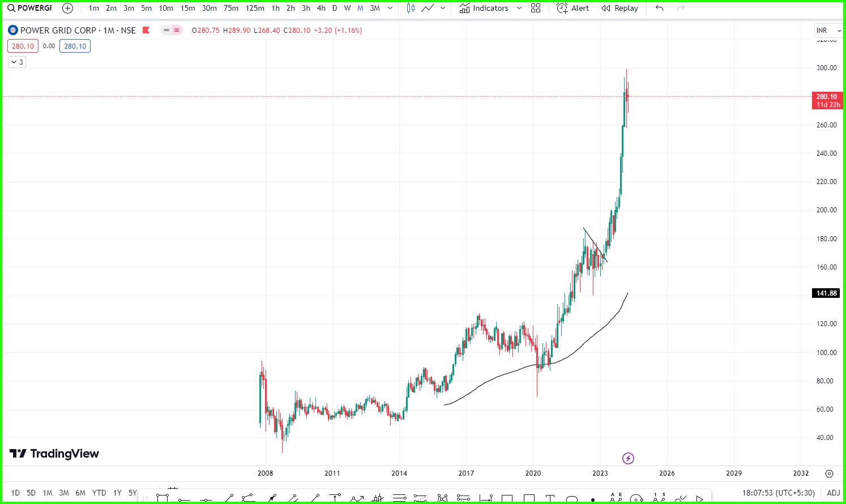Toggle the pink approximate-equal status indicator
The height and width of the screenshot is (504, 846).
(177, 30)
